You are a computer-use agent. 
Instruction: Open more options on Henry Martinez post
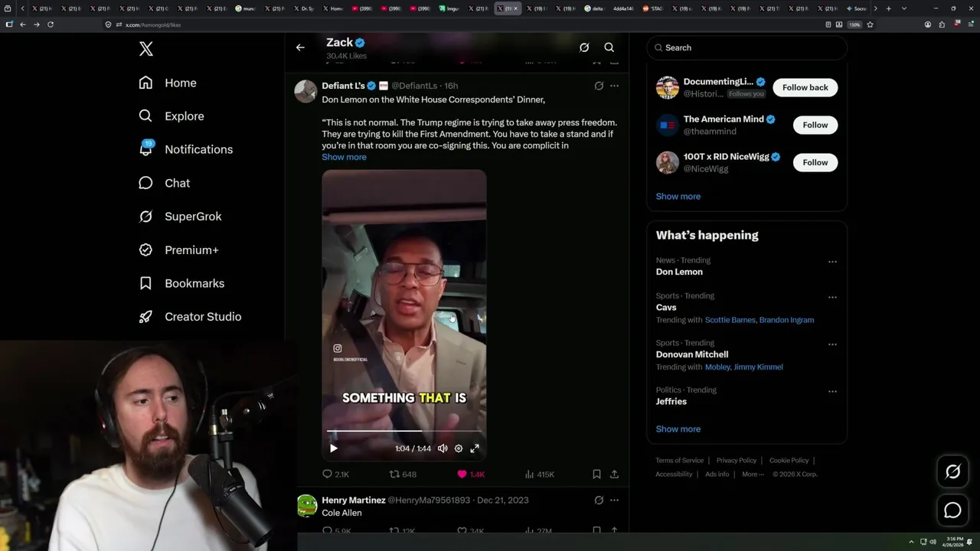[614, 500]
